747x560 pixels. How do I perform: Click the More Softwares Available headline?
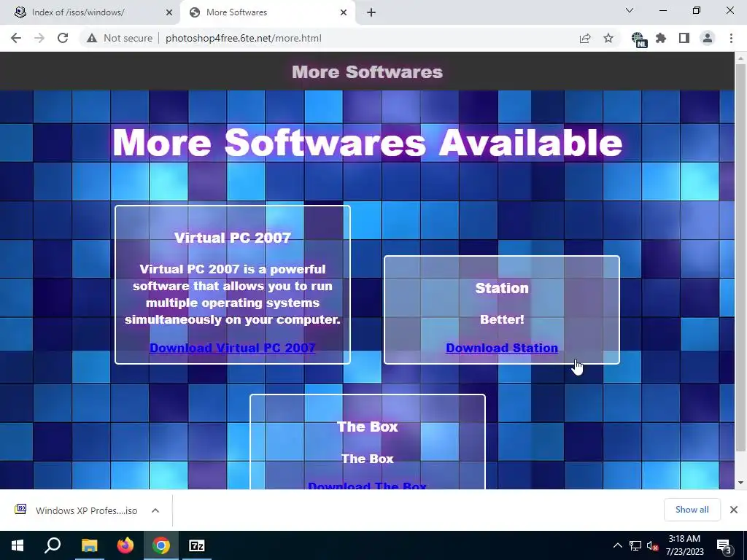point(368,142)
